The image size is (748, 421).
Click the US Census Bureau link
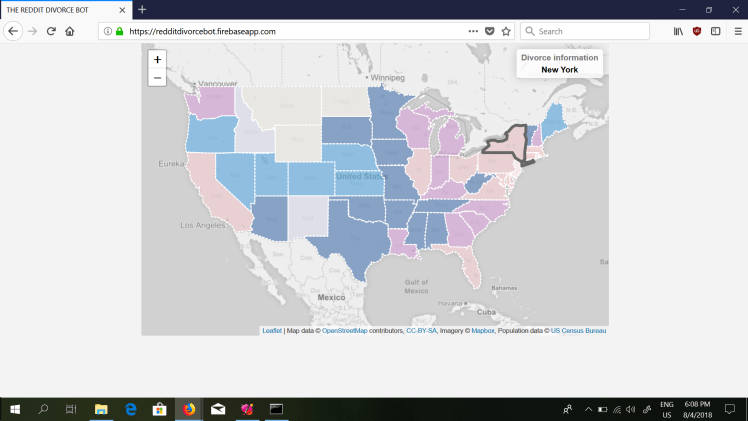[x=579, y=330]
